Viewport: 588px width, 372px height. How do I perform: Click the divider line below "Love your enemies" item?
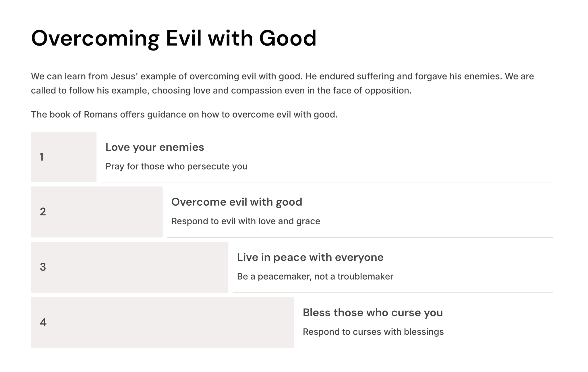click(x=326, y=182)
